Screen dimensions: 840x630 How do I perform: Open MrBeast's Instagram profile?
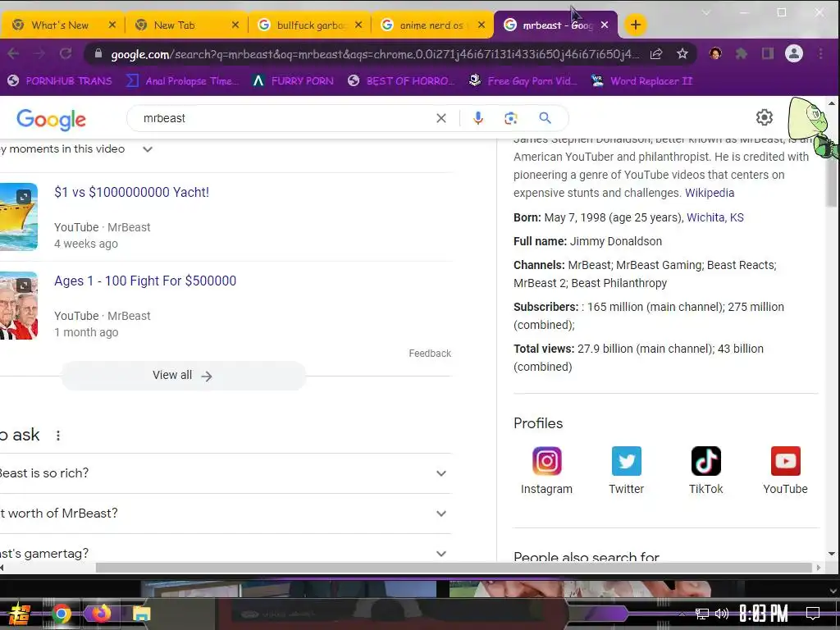click(x=547, y=470)
